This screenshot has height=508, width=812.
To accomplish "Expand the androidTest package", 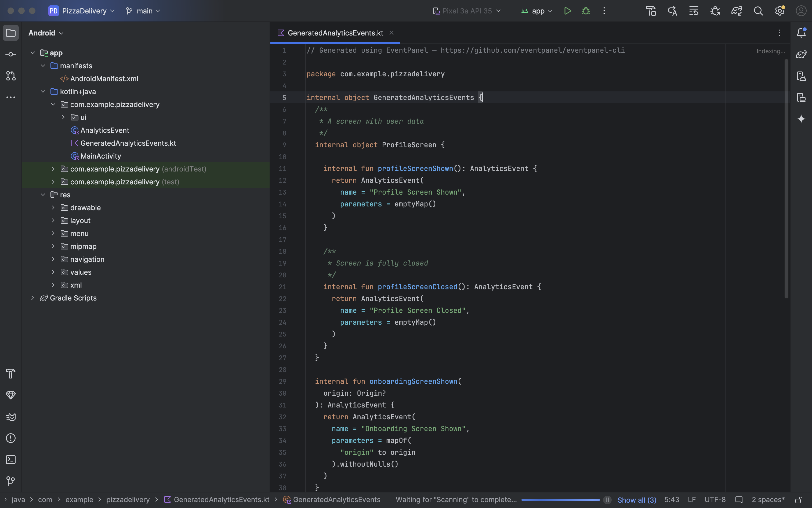I will 53,169.
